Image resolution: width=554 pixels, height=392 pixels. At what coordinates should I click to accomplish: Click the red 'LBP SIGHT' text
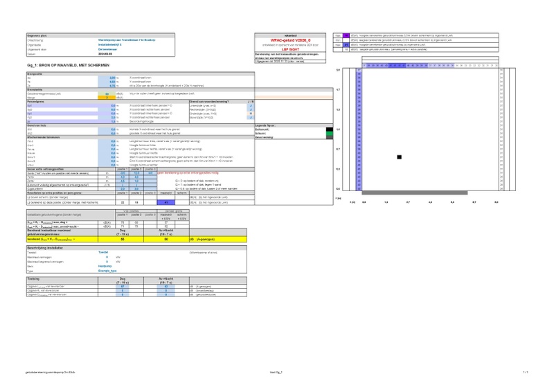290,49
